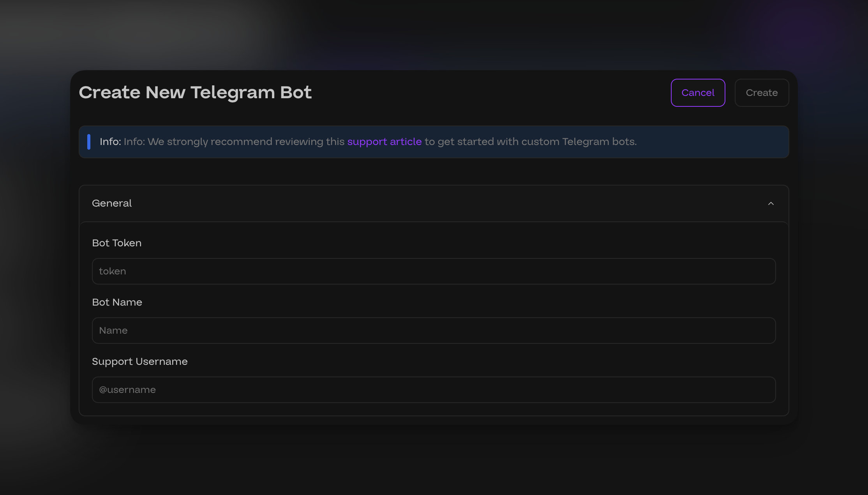Image resolution: width=868 pixels, height=495 pixels.
Task: Click the General section header row
Action: [x=429, y=203]
